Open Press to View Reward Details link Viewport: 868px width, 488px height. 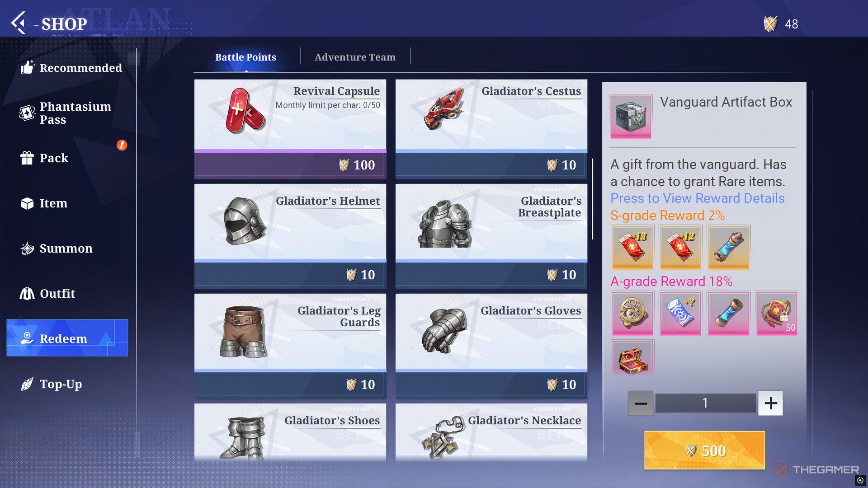[697, 198]
